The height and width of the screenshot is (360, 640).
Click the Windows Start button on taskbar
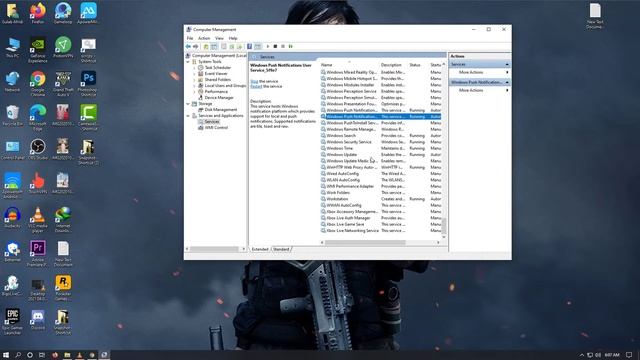(6, 355)
